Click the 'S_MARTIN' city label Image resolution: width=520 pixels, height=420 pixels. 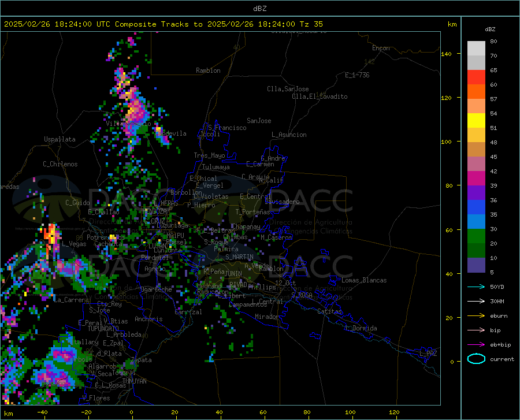[239, 257]
